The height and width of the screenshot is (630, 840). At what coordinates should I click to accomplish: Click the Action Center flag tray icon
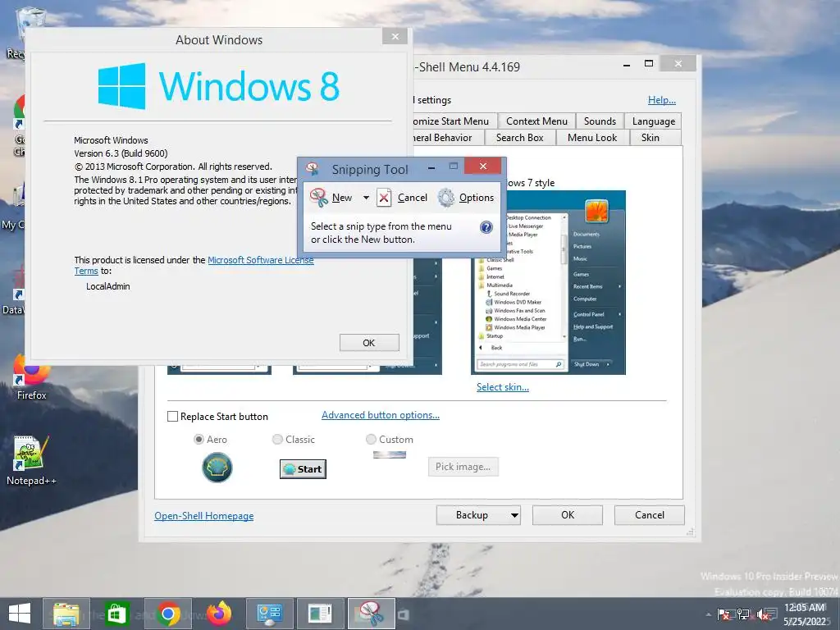coord(724,614)
